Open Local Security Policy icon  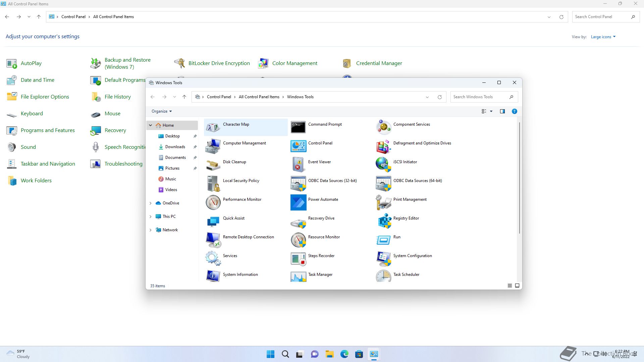point(213,184)
